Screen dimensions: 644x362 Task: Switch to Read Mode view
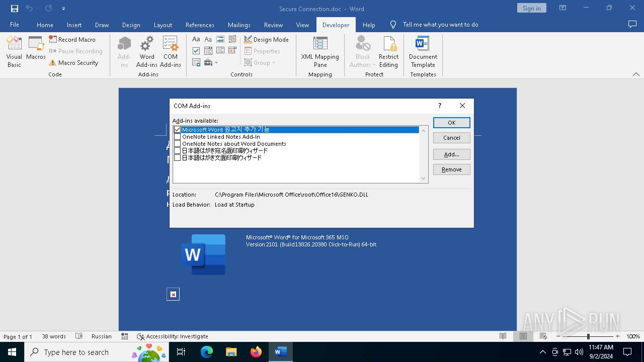[x=503, y=336]
